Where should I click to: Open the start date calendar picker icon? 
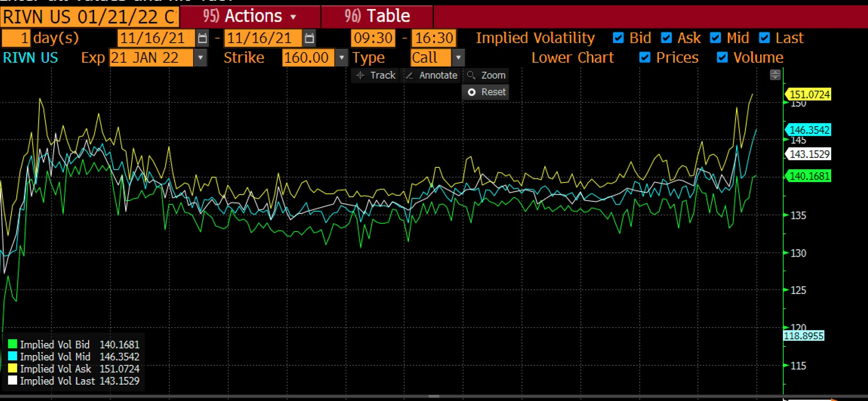point(202,38)
